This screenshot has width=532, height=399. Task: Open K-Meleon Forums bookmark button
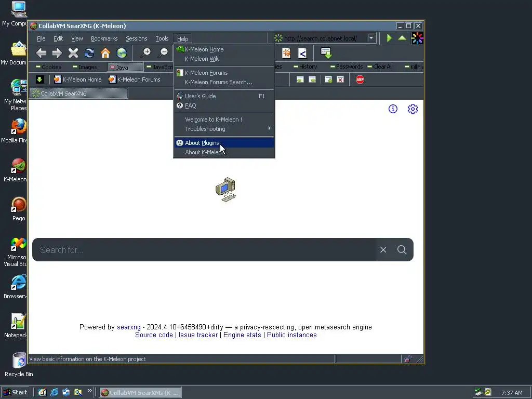[135, 79]
